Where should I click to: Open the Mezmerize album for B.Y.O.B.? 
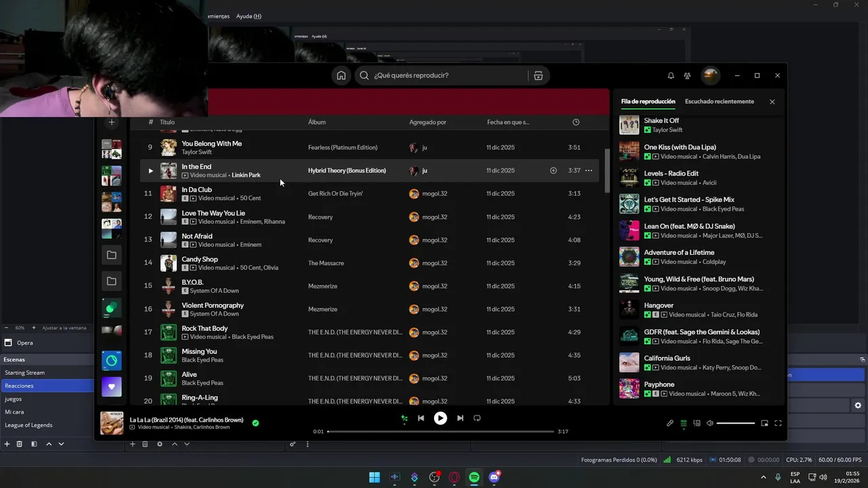click(x=323, y=286)
